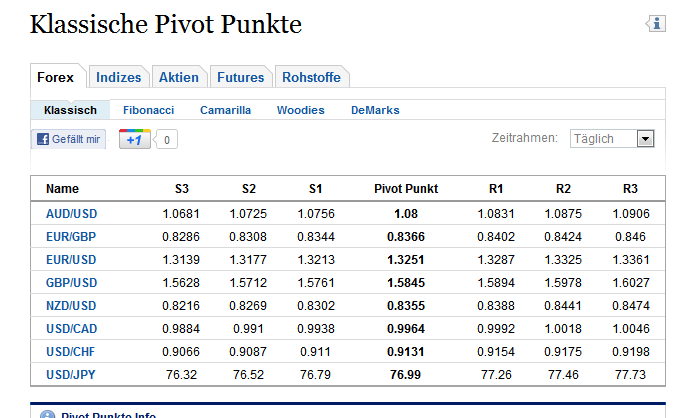Viewport: 683px width, 418px height.
Task: Switch to the Indizes tab
Action: coord(119,77)
